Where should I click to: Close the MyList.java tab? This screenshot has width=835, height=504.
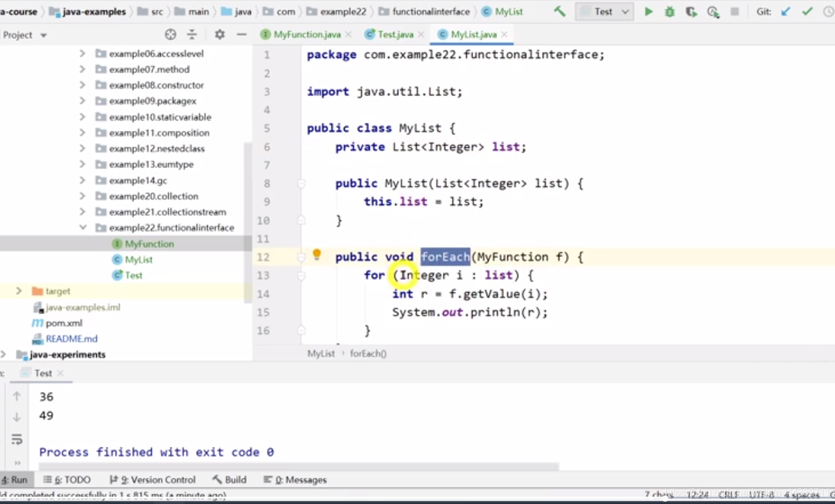click(x=504, y=35)
